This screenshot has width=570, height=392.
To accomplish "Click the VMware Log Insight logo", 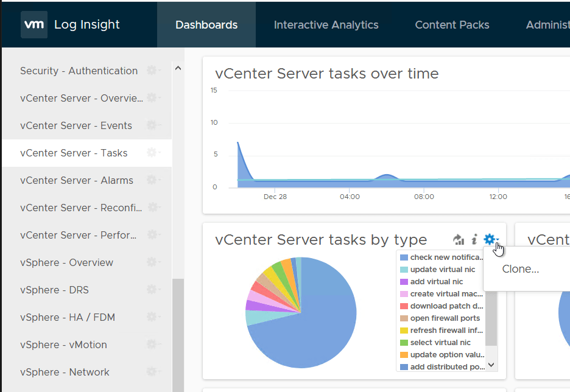I will click(34, 25).
